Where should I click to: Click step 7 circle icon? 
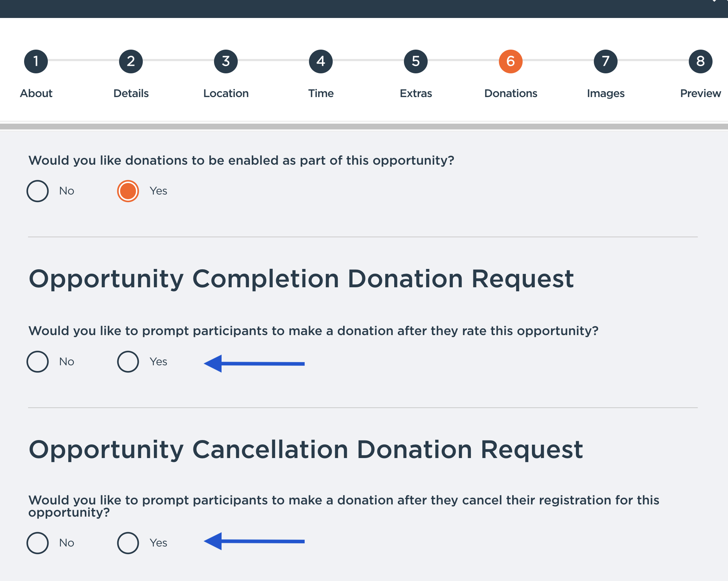click(606, 61)
